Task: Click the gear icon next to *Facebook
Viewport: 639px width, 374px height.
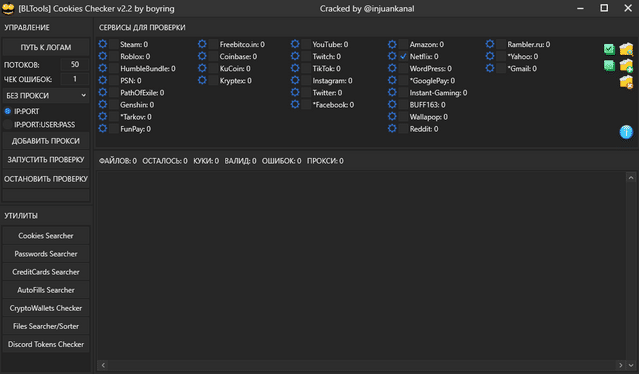Action: point(295,104)
